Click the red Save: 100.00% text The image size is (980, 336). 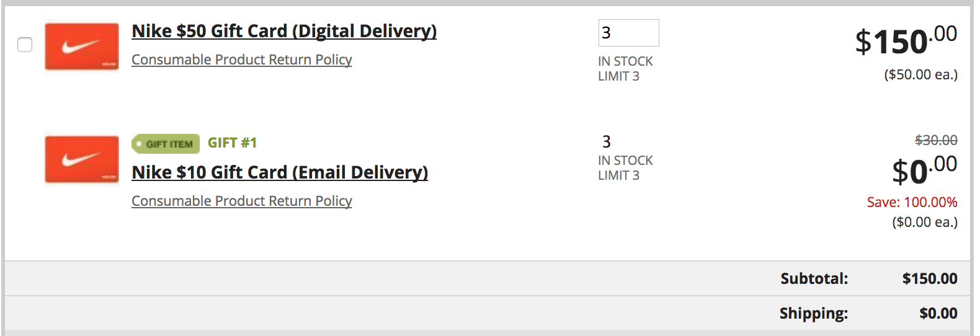(x=912, y=202)
